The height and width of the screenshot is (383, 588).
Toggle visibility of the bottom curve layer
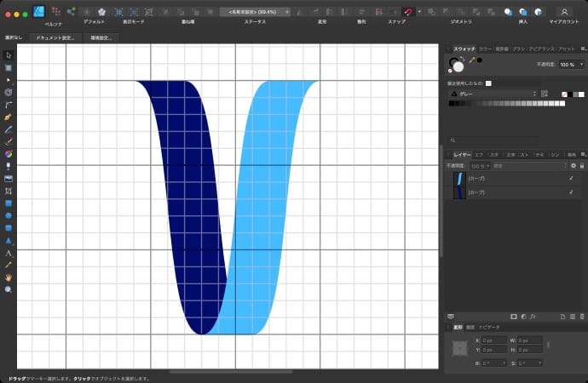(570, 193)
